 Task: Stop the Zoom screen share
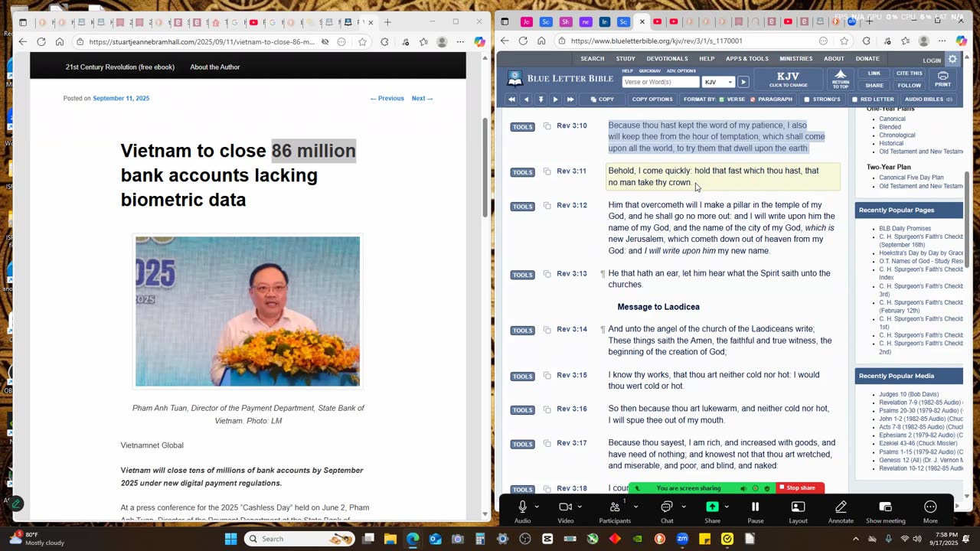[x=801, y=488]
